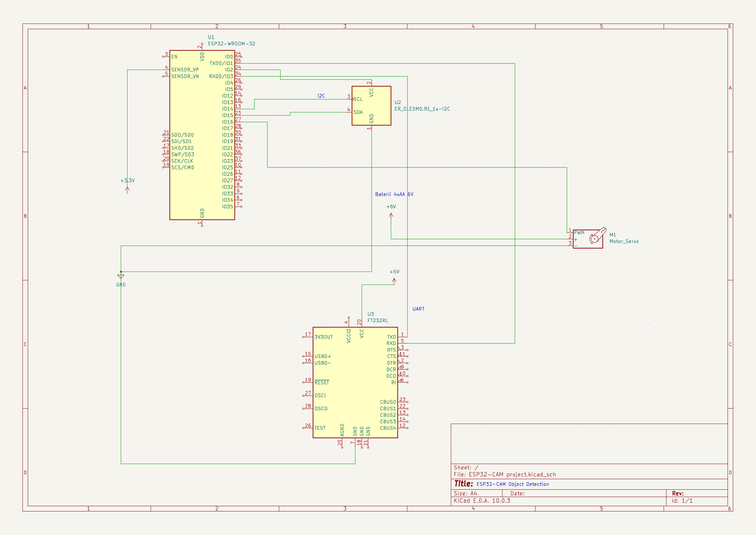Click the CBUS4 pin label
756x535 pixels.
(x=388, y=428)
